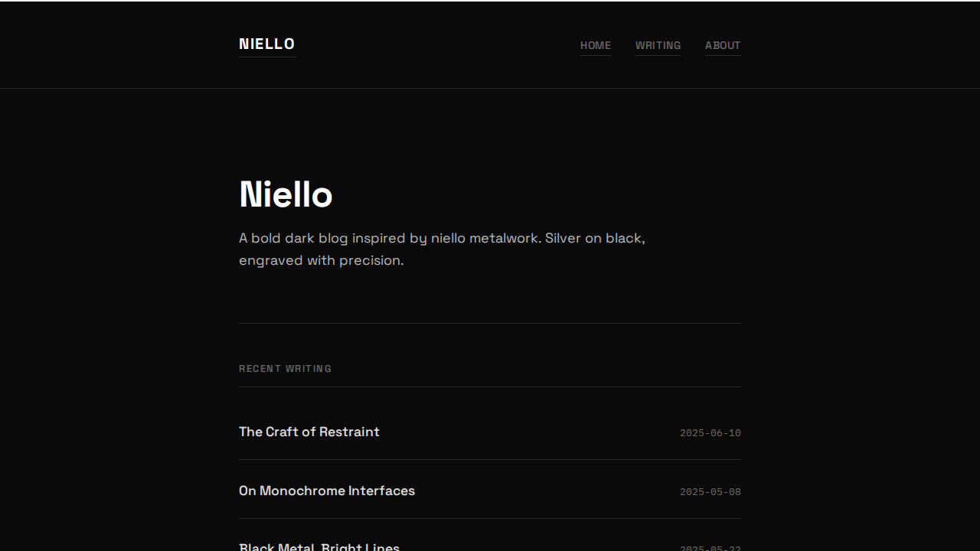Image resolution: width=980 pixels, height=551 pixels.
Task: Click the underline below the ABOUT link
Action: pyautogui.click(x=723, y=54)
